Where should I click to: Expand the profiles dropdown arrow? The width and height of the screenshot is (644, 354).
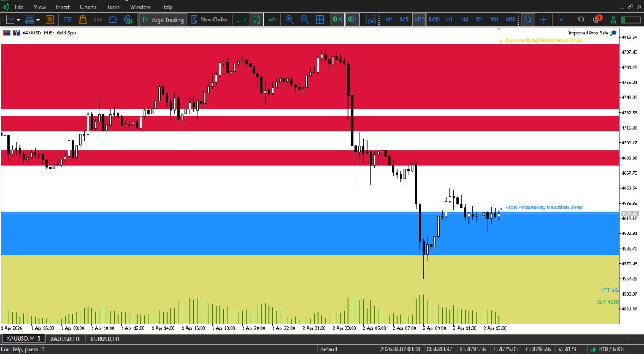[38, 20]
